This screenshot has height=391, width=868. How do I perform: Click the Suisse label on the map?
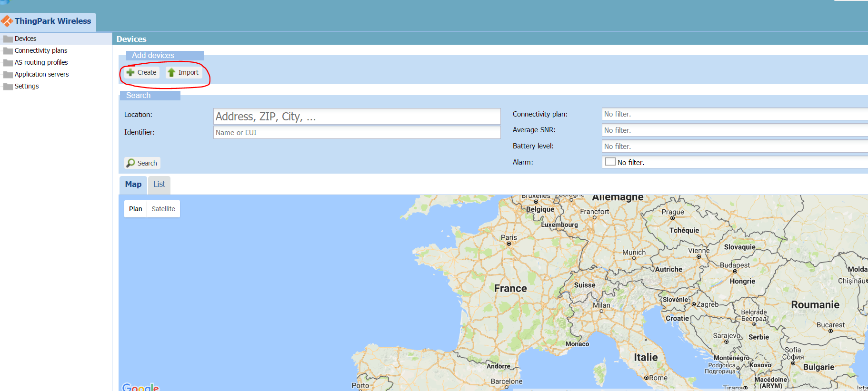(x=585, y=285)
